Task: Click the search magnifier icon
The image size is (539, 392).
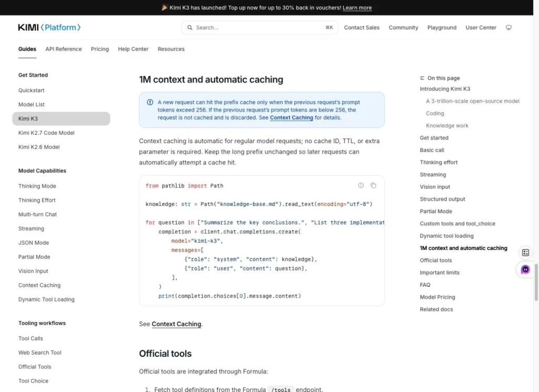Action: point(189,27)
